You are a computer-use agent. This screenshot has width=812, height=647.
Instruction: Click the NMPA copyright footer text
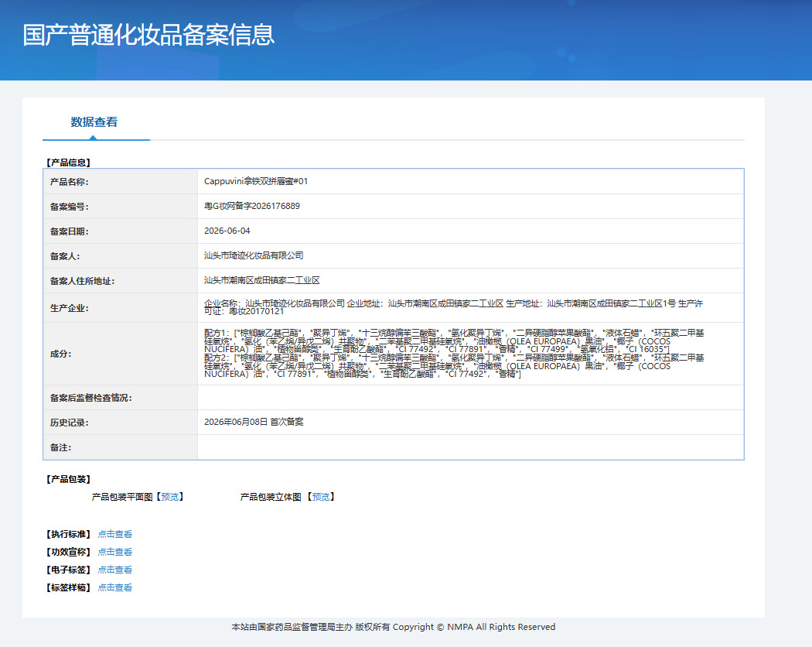coord(394,628)
